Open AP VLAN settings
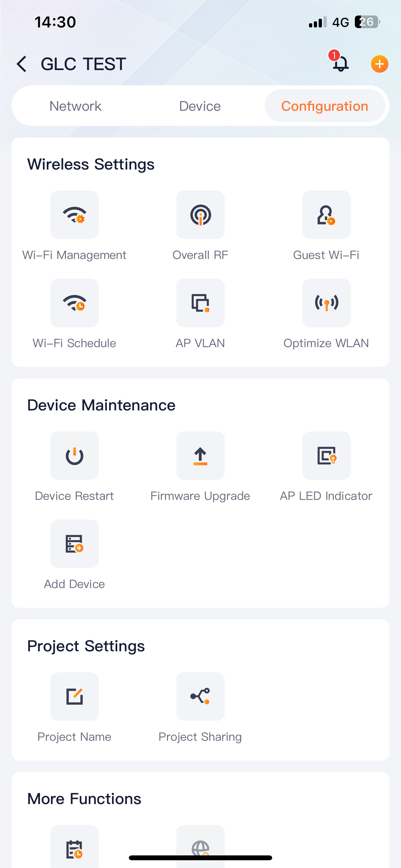Image resolution: width=401 pixels, height=868 pixels. pos(200,303)
